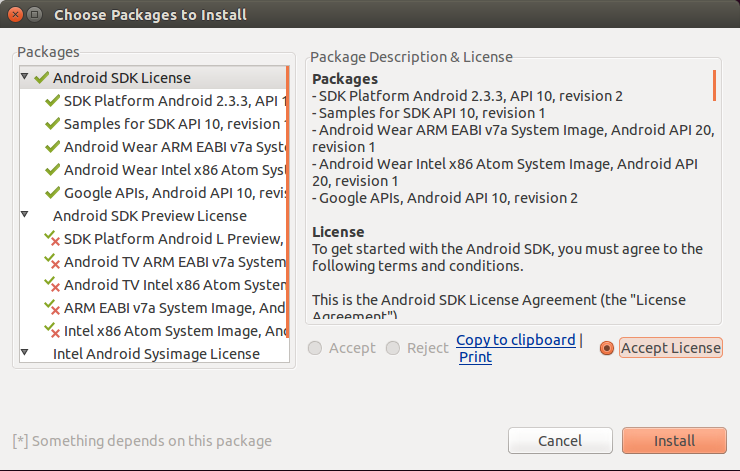The height and width of the screenshot is (471, 740).
Task: Click checkmark icon for Android Wear Intel x86 Atom
Action: point(52,169)
